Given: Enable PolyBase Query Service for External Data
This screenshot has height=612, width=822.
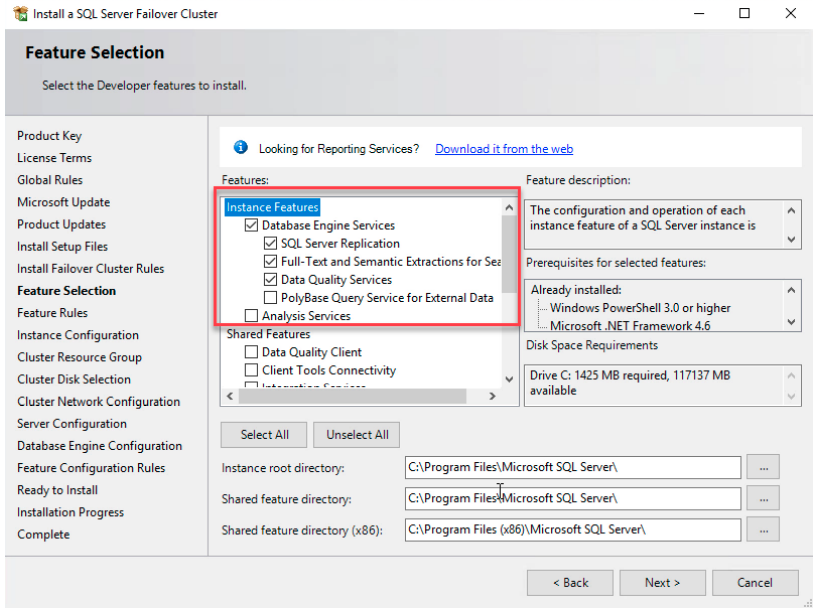Looking at the screenshot, I should point(271,298).
